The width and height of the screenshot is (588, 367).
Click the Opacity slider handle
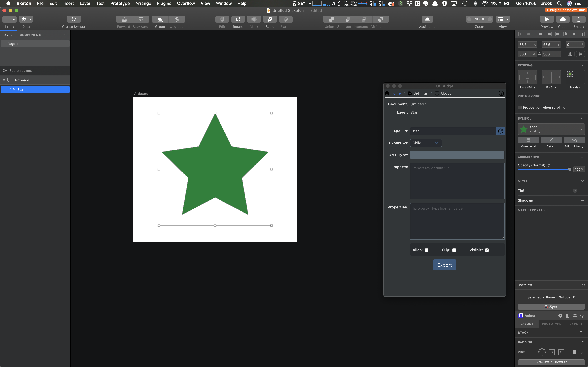pyautogui.click(x=569, y=169)
